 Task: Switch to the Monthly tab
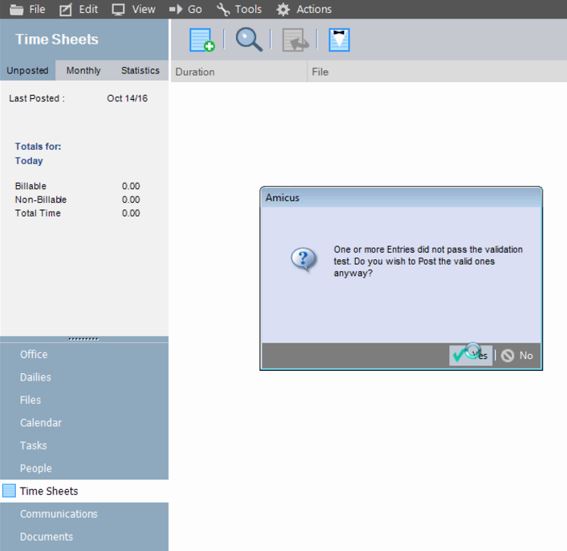click(84, 70)
